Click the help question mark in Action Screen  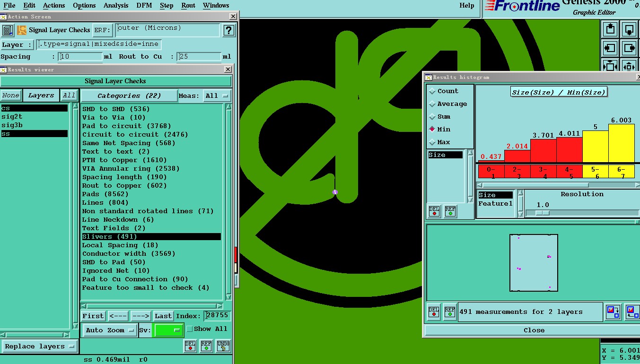[x=229, y=30]
